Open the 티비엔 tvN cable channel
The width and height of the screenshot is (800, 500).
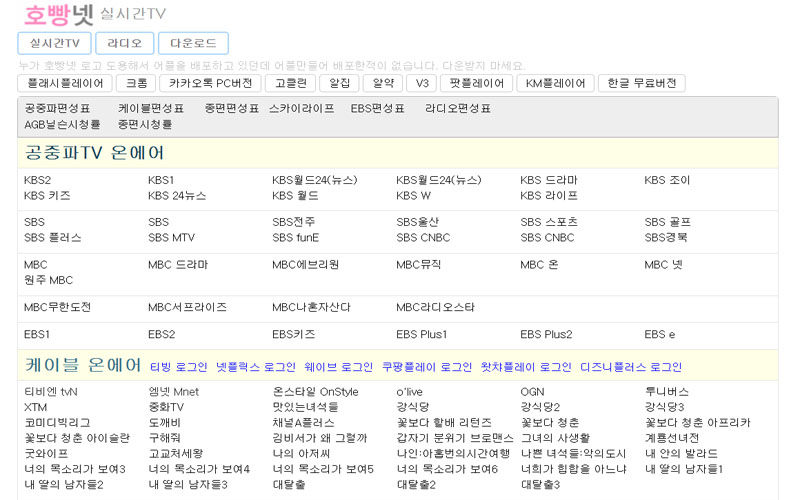tap(50, 392)
